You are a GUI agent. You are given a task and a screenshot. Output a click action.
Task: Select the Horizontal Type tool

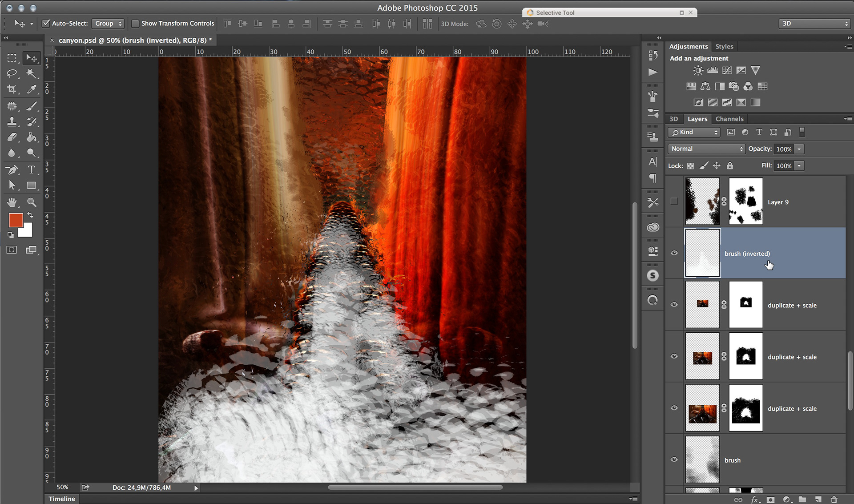click(x=31, y=169)
